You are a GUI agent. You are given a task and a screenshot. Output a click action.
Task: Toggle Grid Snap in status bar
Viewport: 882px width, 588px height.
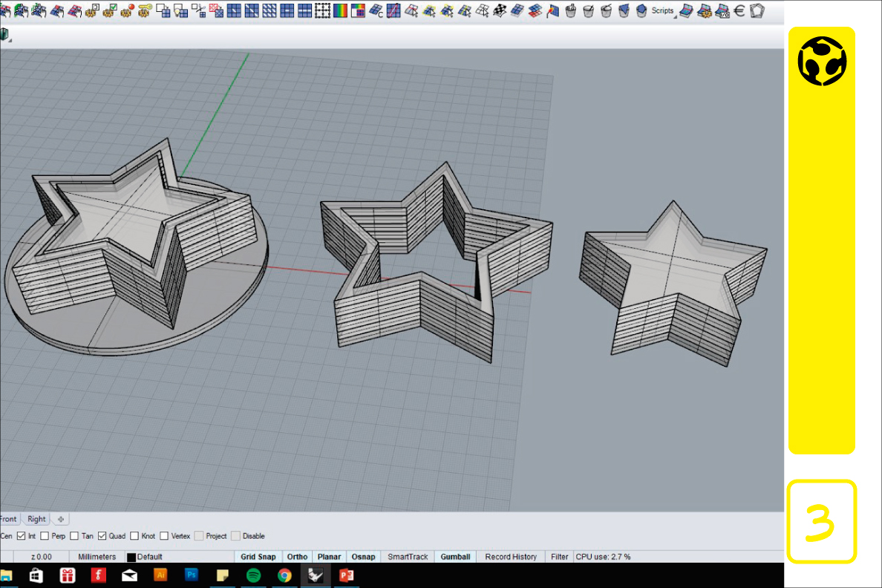click(x=258, y=557)
